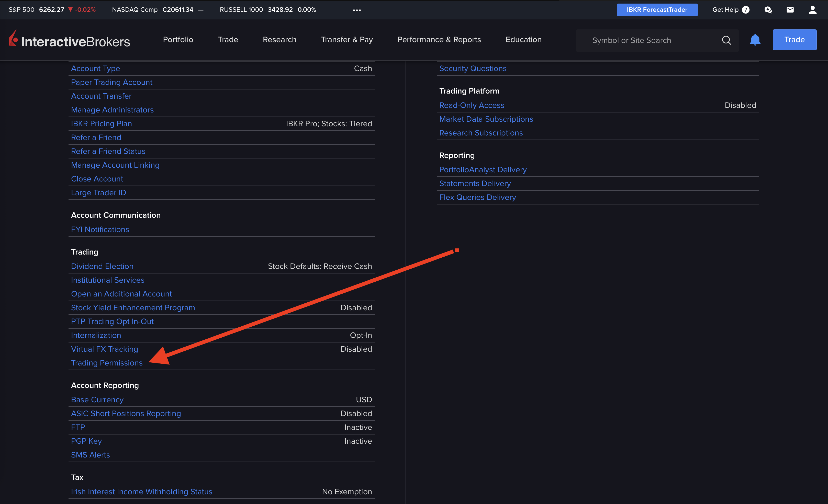Expand the Research menu
Viewport: 828px width, 504px height.
pos(279,40)
